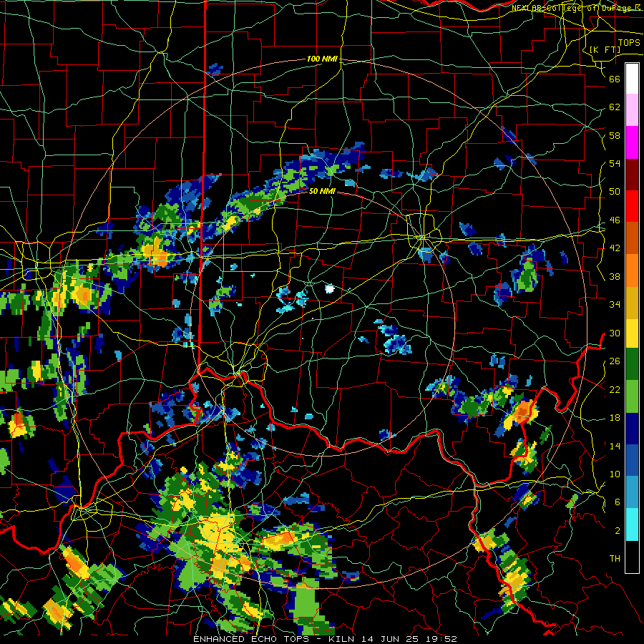Click the 14 scale label
Image resolution: width=644 pixels, height=644 pixels.
pos(615,446)
